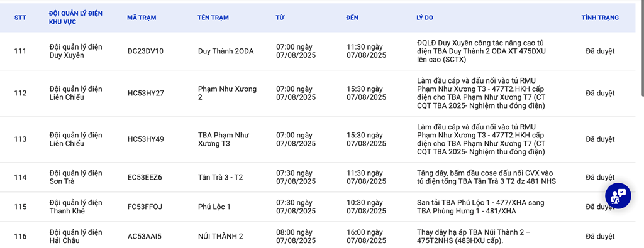Click the TÌNH TRẠNG column header
This screenshot has height=248, width=644.
click(600, 18)
